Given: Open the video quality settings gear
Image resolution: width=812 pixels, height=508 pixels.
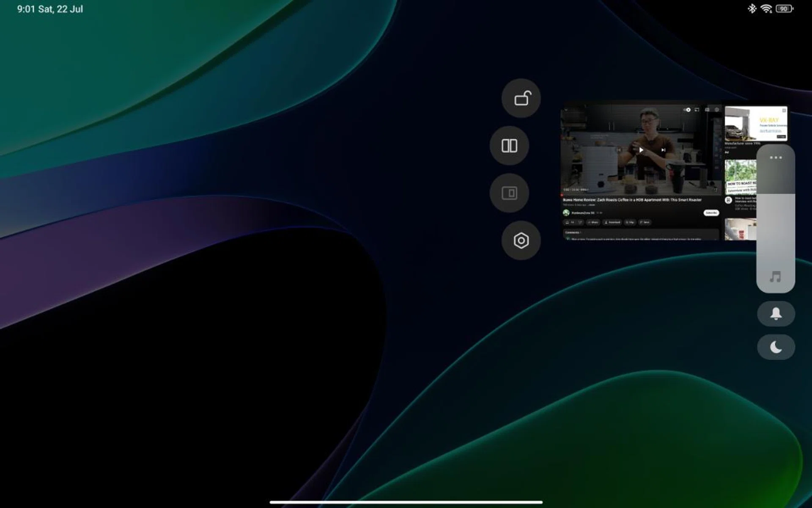Looking at the screenshot, I should [716, 110].
